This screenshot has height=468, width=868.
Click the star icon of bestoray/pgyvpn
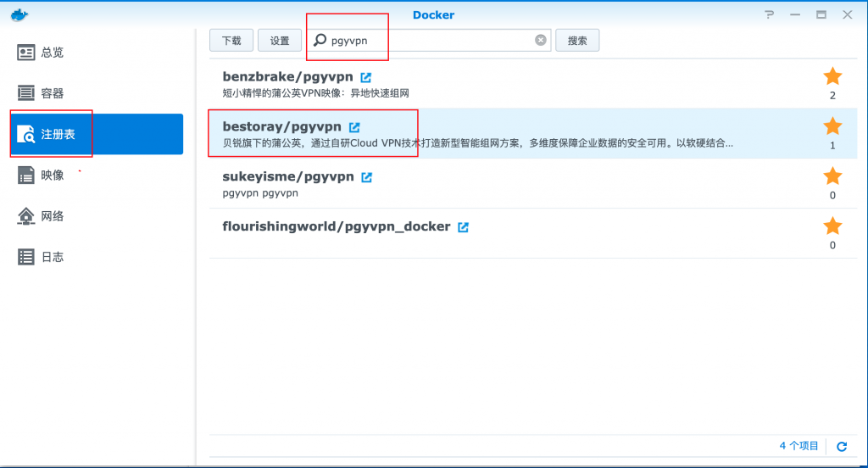[x=832, y=126]
